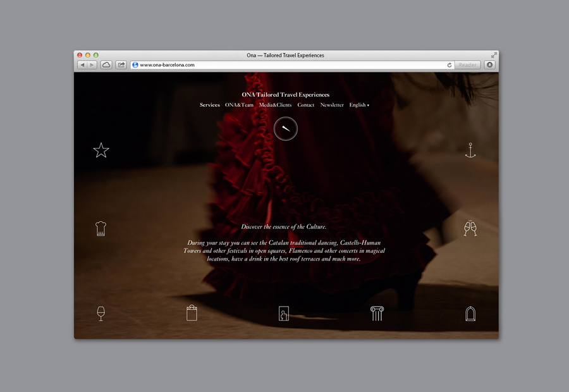Image resolution: width=569 pixels, height=392 pixels.
Task: Click the Reader button
Action: 467,65
